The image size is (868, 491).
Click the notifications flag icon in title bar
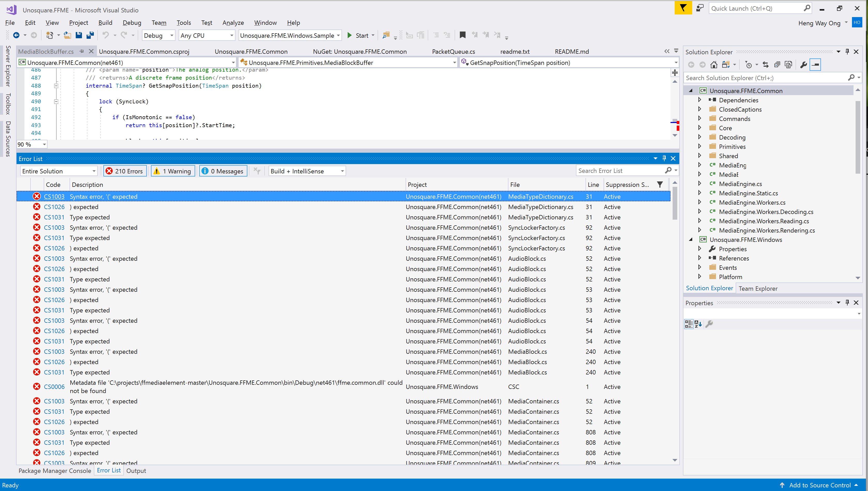tap(683, 8)
